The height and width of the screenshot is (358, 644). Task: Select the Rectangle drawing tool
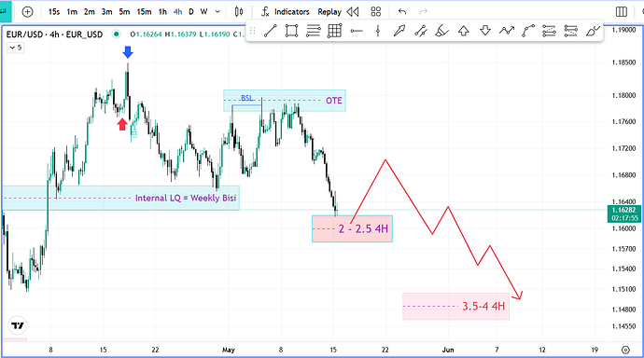(x=291, y=31)
